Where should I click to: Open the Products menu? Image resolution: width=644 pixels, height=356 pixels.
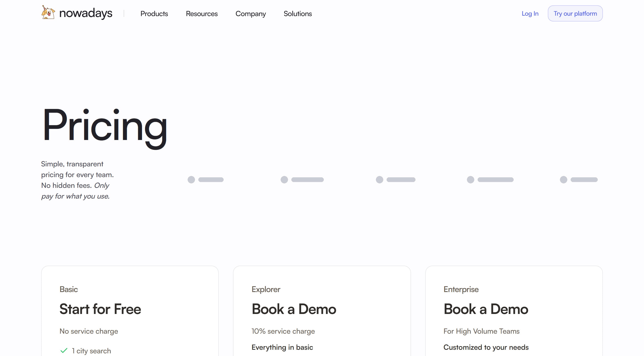tap(154, 13)
